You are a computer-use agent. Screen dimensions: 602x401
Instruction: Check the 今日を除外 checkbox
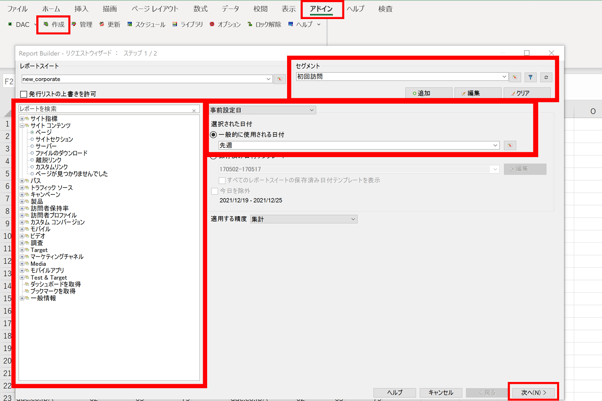point(215,191)
